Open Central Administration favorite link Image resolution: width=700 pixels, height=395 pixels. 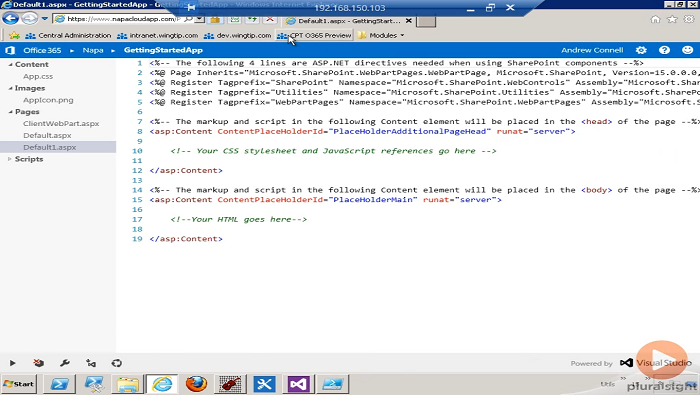click(x=68, y=35)
